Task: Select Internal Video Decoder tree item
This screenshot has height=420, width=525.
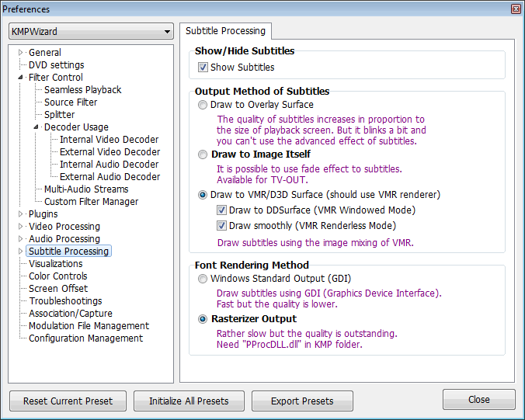Action: [110, 140]
